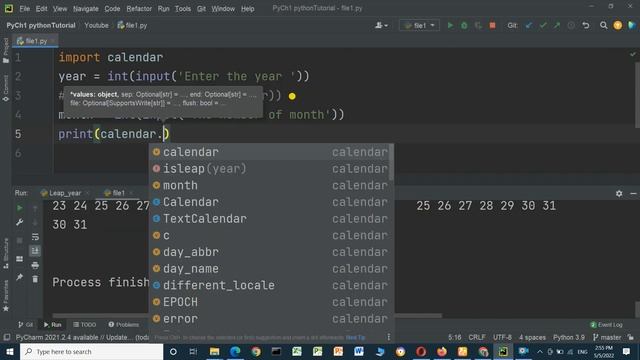This screenshot has width=640, height=360.
Task: Pick 'TextCalendar' from the suggestions
Action: coord(269,219)
